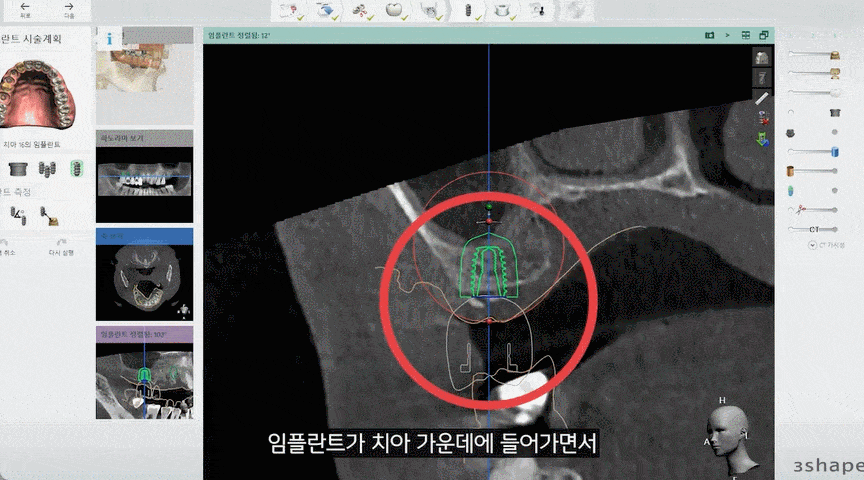Choose the implant-to-crown measurement tool
The width and height of the screenshot is (864, 480).
(x=49, y=215)
